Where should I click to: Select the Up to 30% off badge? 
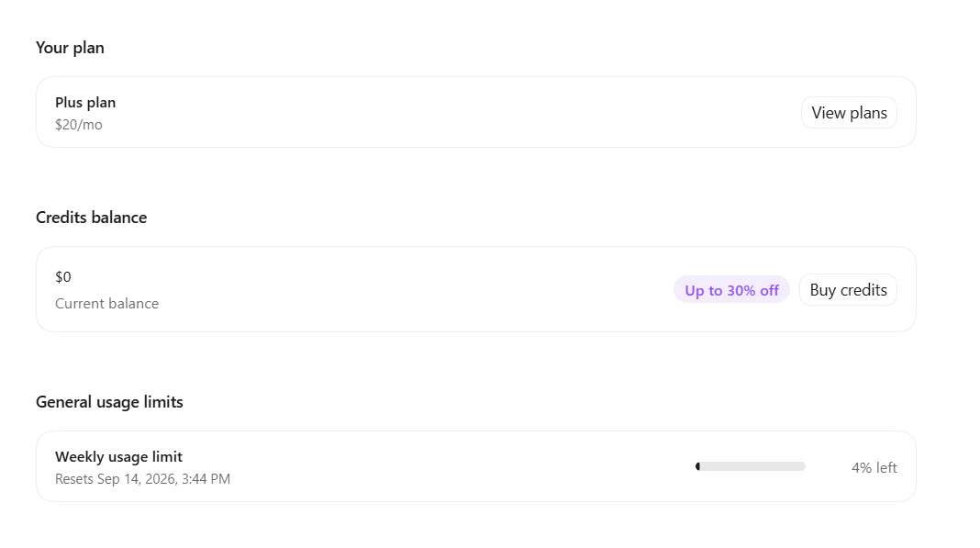coord(731,290)
